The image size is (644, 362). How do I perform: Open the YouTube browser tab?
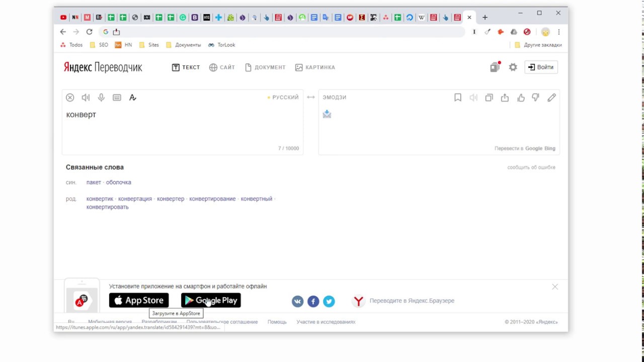(63, 18)
